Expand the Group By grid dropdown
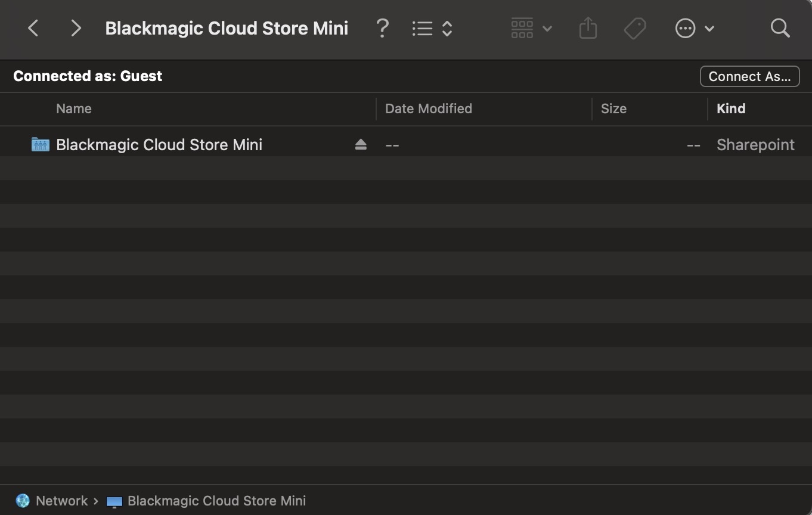The height and width of the screenshot is (515, 812). 531,28
